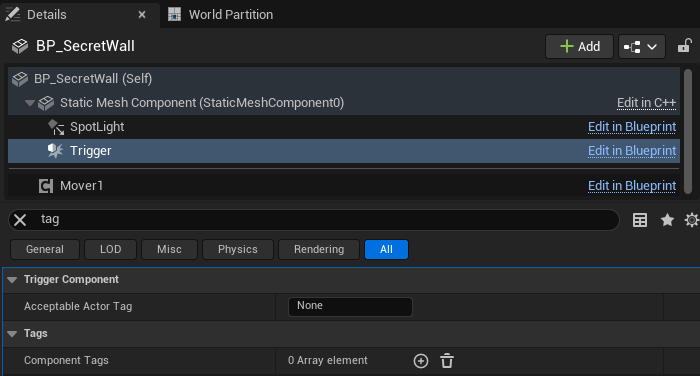Viewport: 700px width, 376px height.
Task: Click the Static Mesh Component cube icon
Action: [46, 103]
